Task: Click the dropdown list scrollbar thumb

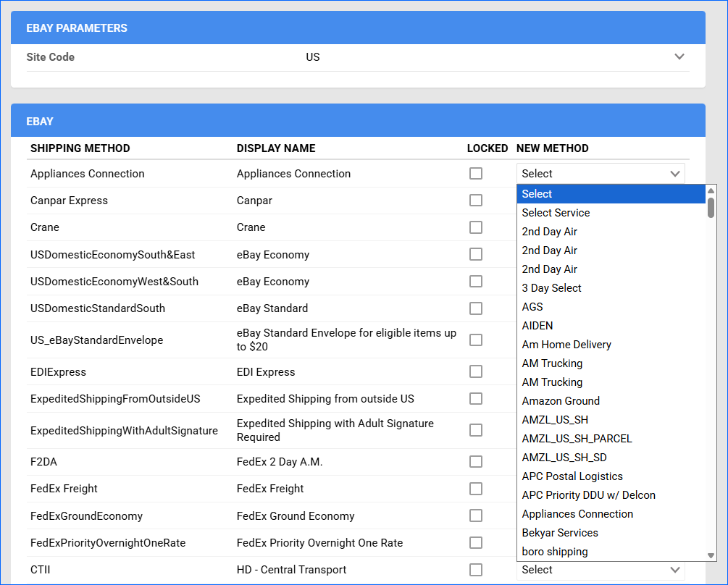Action: (711, 208)
